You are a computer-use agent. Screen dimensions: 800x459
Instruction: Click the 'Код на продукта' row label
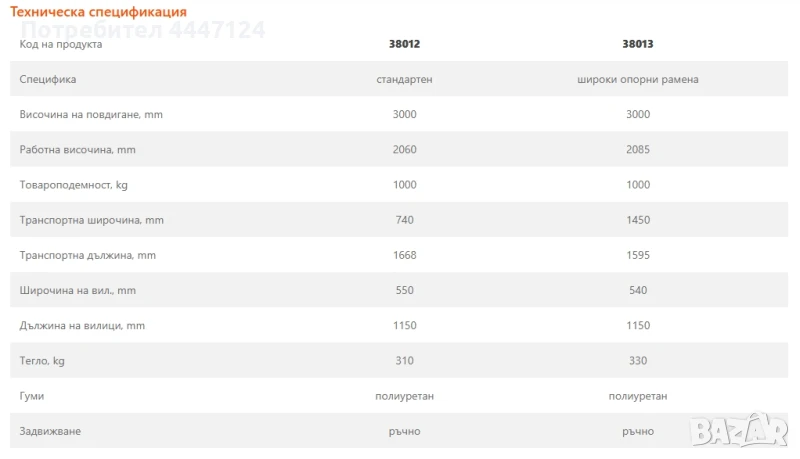tap(61, 44)
